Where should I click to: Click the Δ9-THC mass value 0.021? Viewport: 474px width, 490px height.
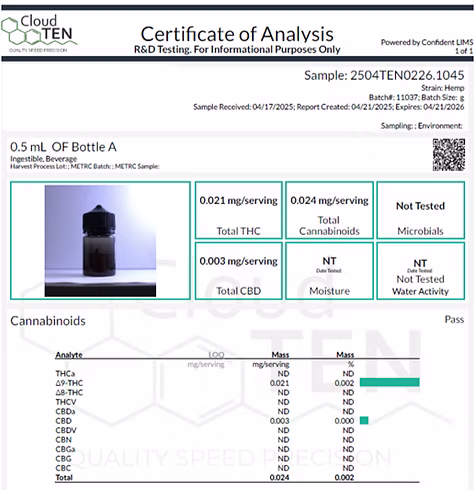280,383
